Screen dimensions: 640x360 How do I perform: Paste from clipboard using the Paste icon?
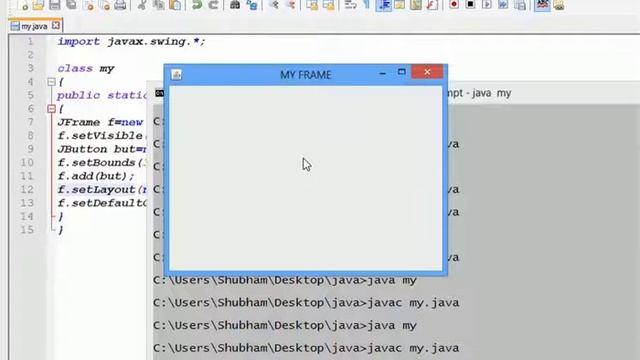click(x=176, y=5)
